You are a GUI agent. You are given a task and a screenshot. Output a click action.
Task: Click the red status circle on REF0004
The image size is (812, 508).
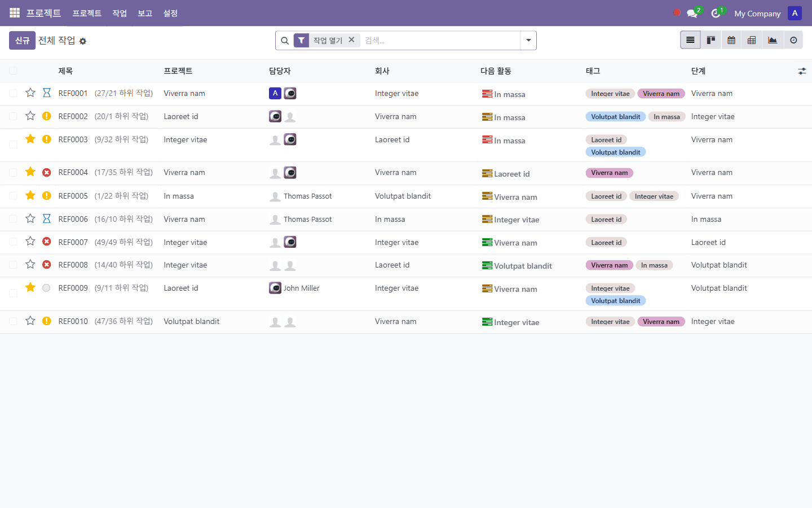47,172
